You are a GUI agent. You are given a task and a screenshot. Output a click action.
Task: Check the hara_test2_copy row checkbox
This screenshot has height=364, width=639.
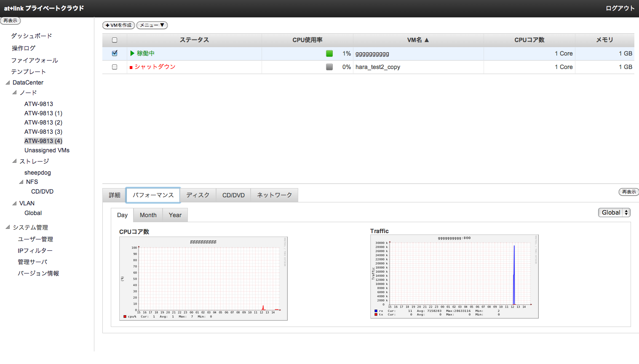(115, 67)
